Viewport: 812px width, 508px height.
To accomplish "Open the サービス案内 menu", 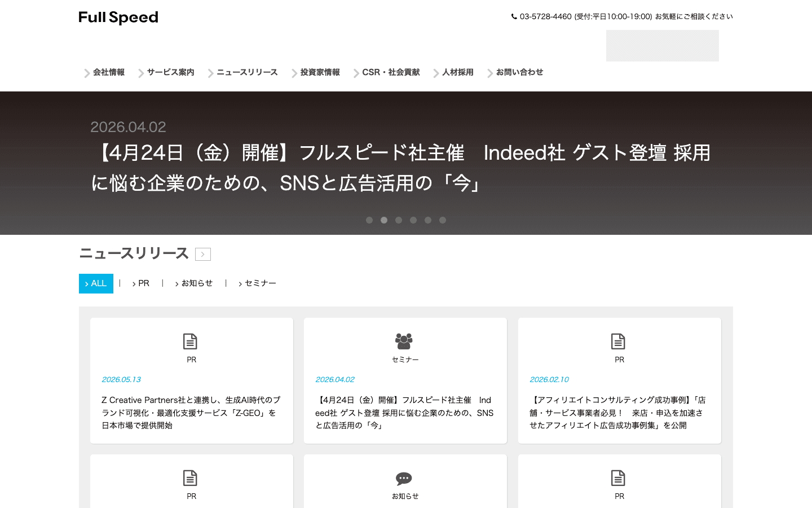I will coord(166,72).
